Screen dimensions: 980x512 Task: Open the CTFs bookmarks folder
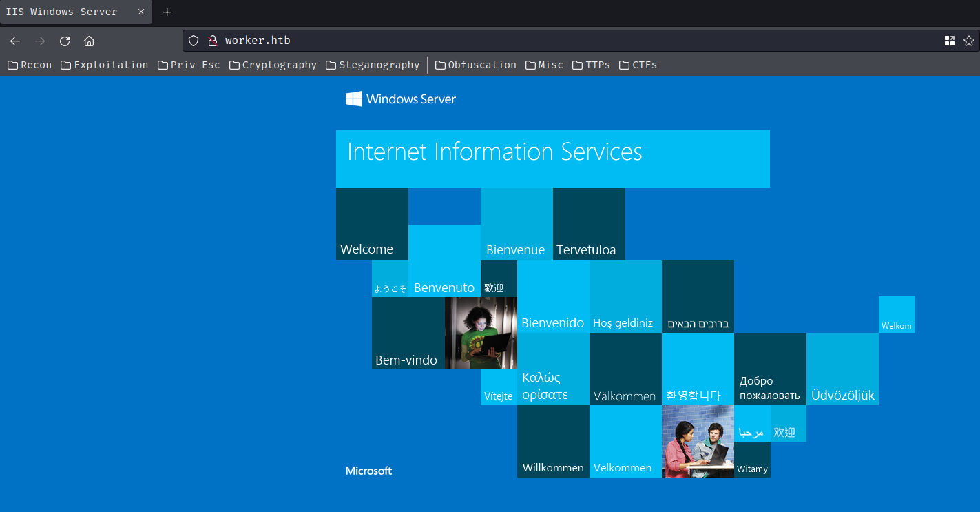tap(638, 65)
